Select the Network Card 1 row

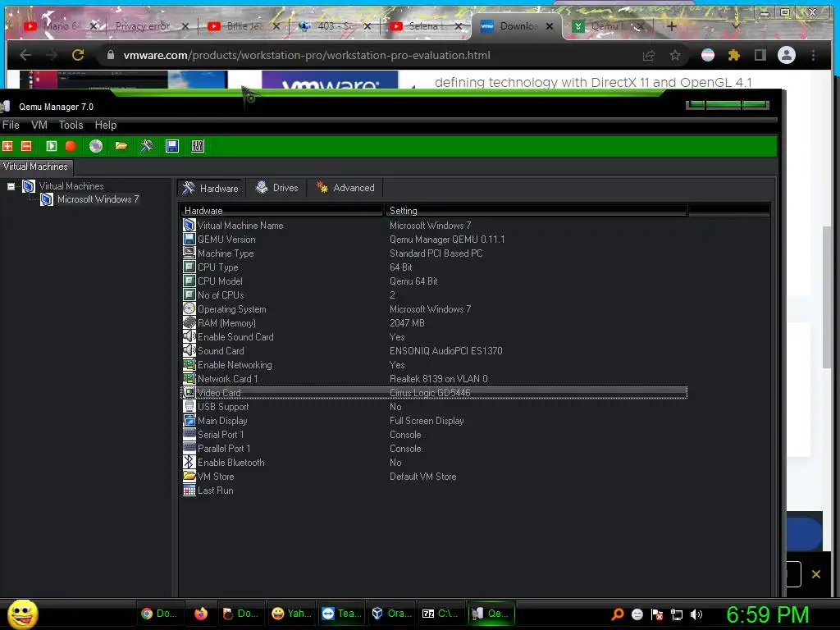click(x=434, y=379)
